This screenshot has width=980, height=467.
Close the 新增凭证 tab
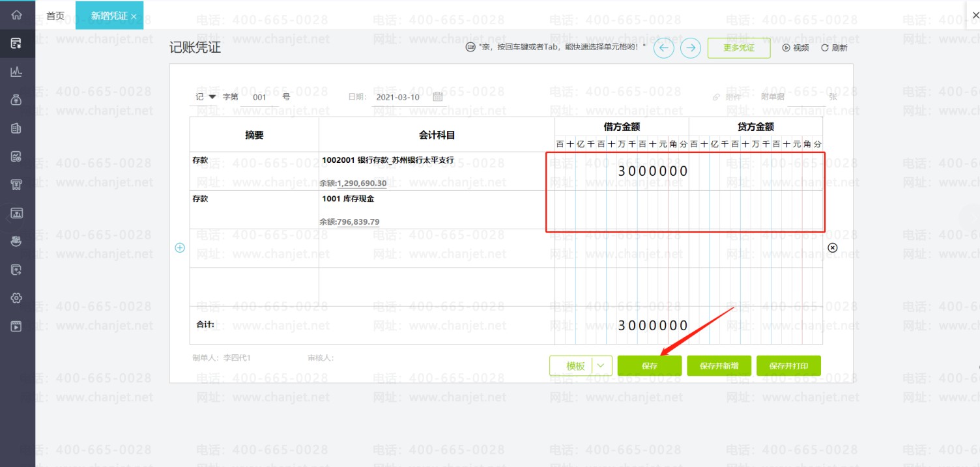click(134, 16)
